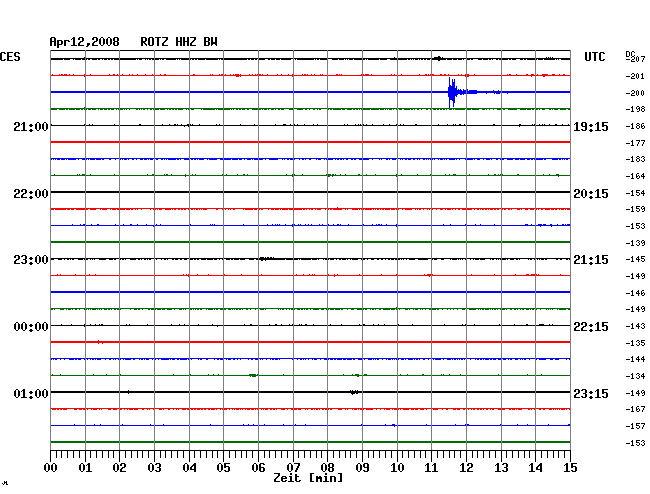
Task: Select the 20:15 UTC time label
Action: coord(591,194)
